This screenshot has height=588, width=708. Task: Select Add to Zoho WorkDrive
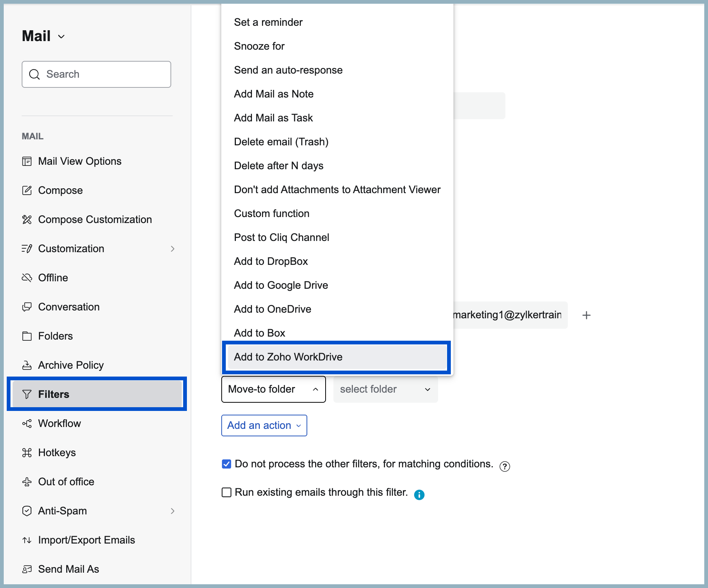click(337, 357)
